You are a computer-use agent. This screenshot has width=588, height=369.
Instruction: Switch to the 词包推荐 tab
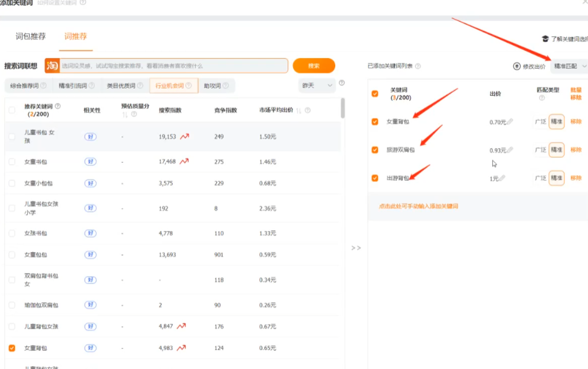tap(30, 37)
